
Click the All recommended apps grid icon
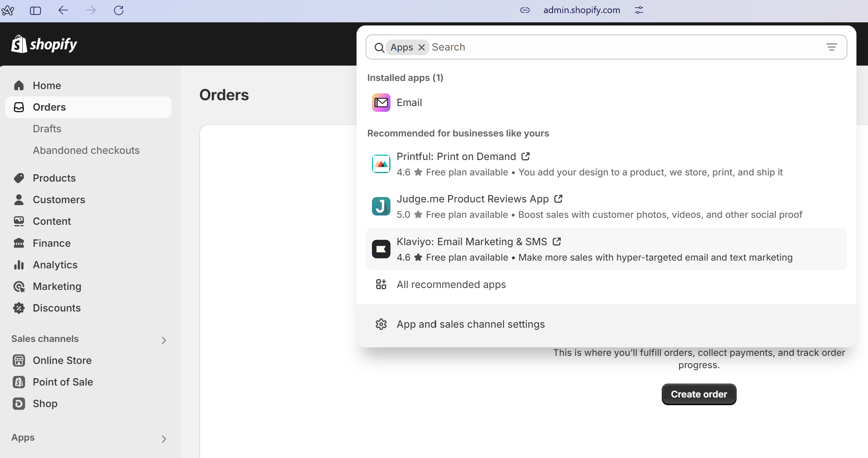[381, 284]
